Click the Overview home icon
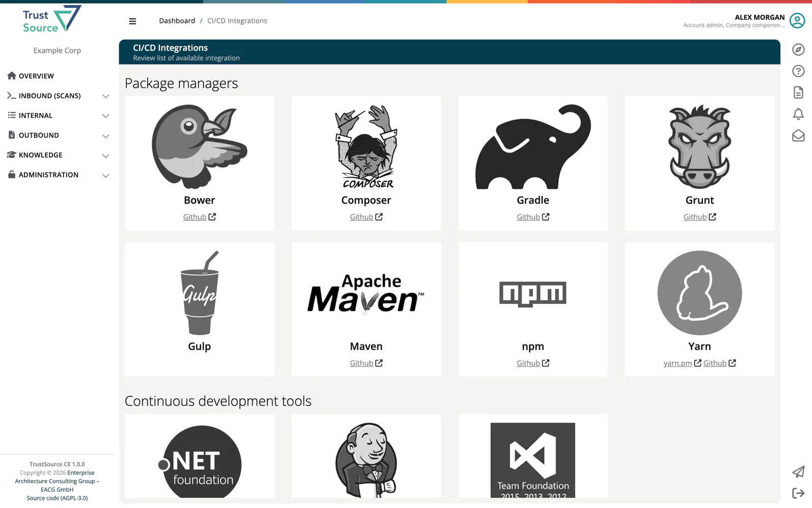Image resolution: width=812 pixels, height=508 pixels. 12,76
